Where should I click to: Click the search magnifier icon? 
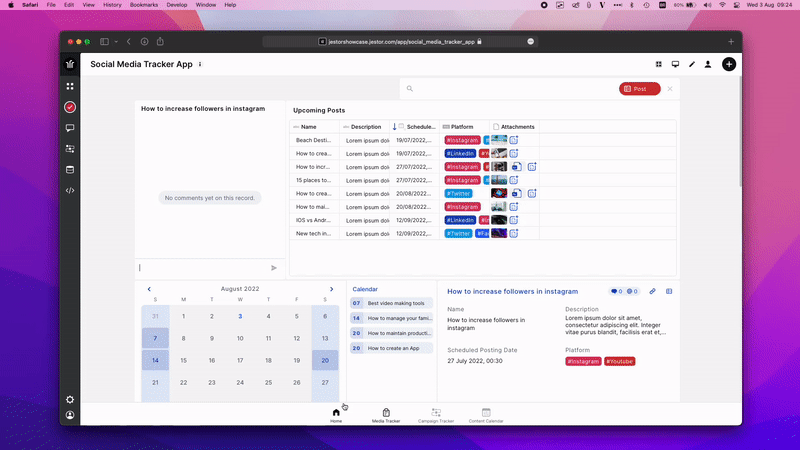[x=410, y=89]
